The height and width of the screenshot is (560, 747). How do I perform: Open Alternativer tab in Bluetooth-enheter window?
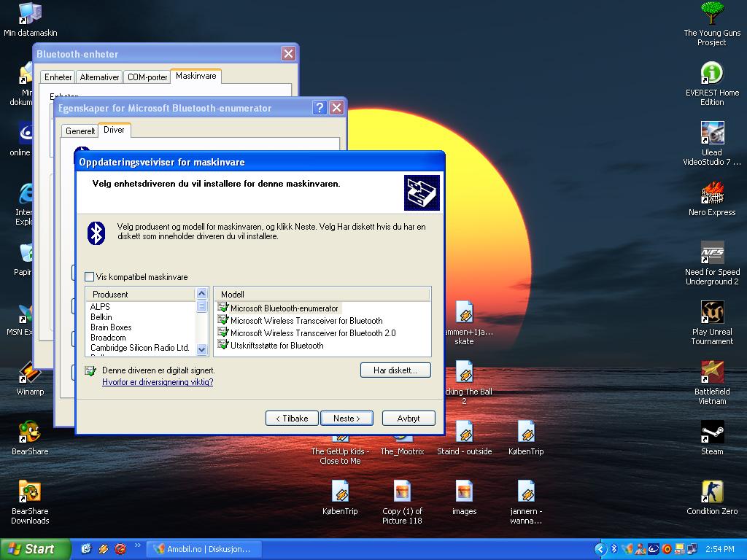click(x=99, y=77)
